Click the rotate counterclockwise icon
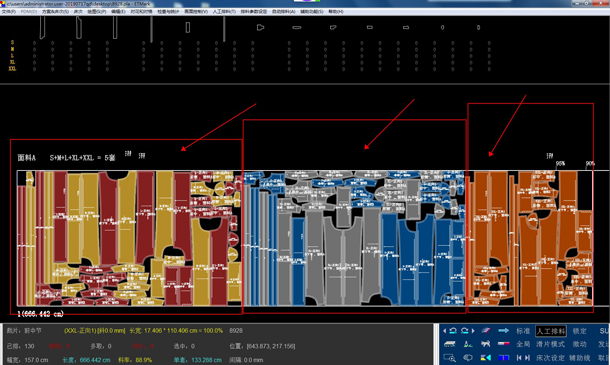Screen dimensions: 610x365 (453, 331)
